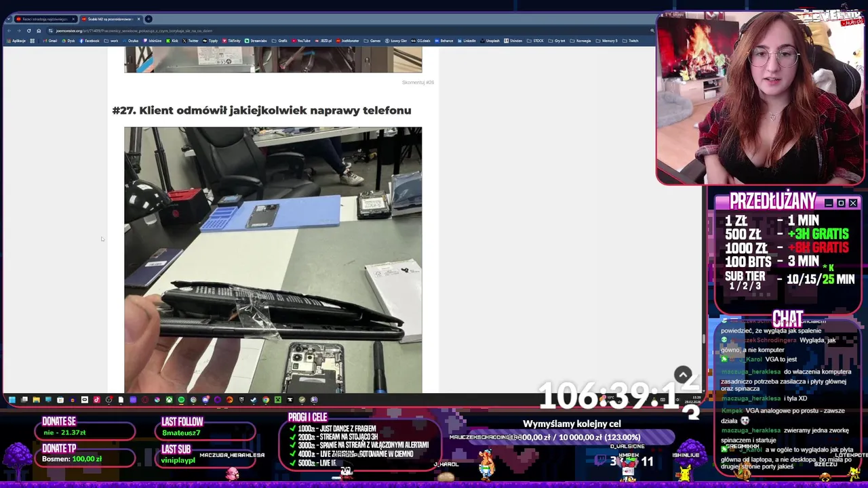868x488 pixels.
Task: Click heading '#27. Klient odmówił jakiejkolwiek naprawy telefonu'
Action: pyautogui.click(x=262, y=110)
